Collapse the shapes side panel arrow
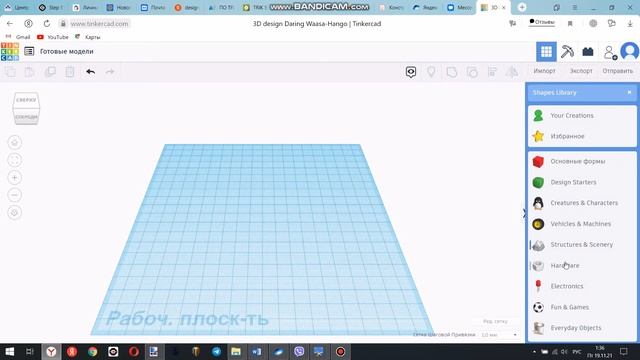Viewport: 640px width, 360px height. tap(524, 213)
